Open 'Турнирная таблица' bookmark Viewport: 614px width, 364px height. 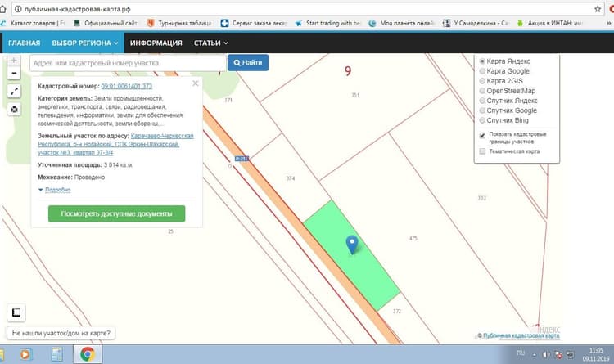179,23
